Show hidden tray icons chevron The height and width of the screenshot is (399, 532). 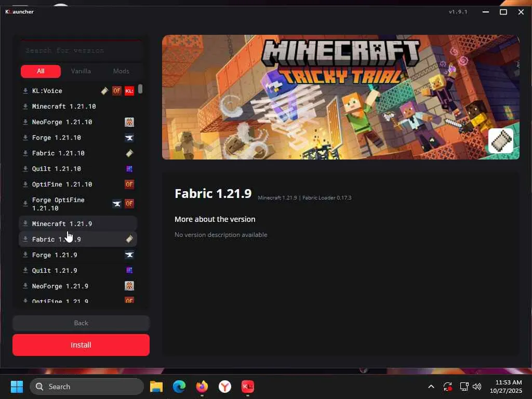431,387
